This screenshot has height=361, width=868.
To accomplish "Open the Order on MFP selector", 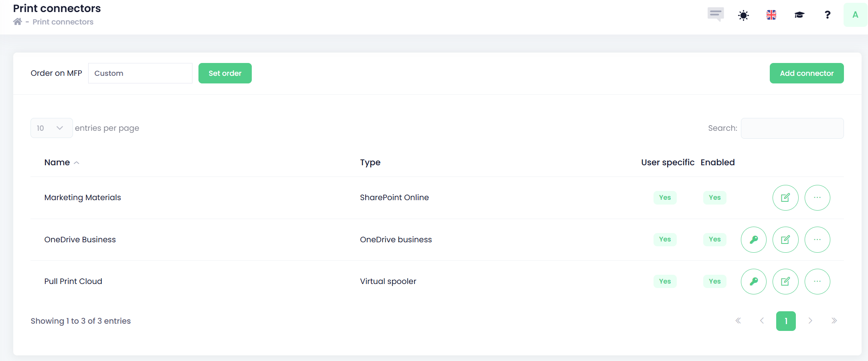I will (140, 73).
